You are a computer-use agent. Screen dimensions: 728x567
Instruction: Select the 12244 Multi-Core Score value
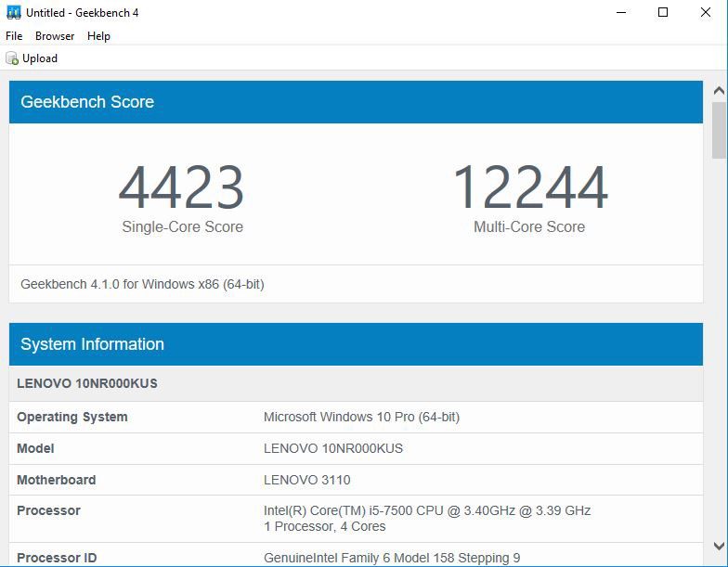[529, 187]
